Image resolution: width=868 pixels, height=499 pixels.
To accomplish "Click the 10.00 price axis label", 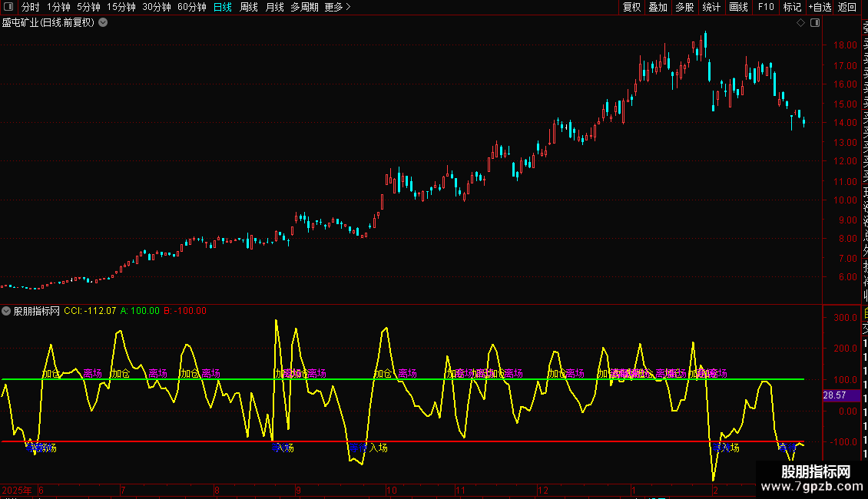I will click(845, 200).
